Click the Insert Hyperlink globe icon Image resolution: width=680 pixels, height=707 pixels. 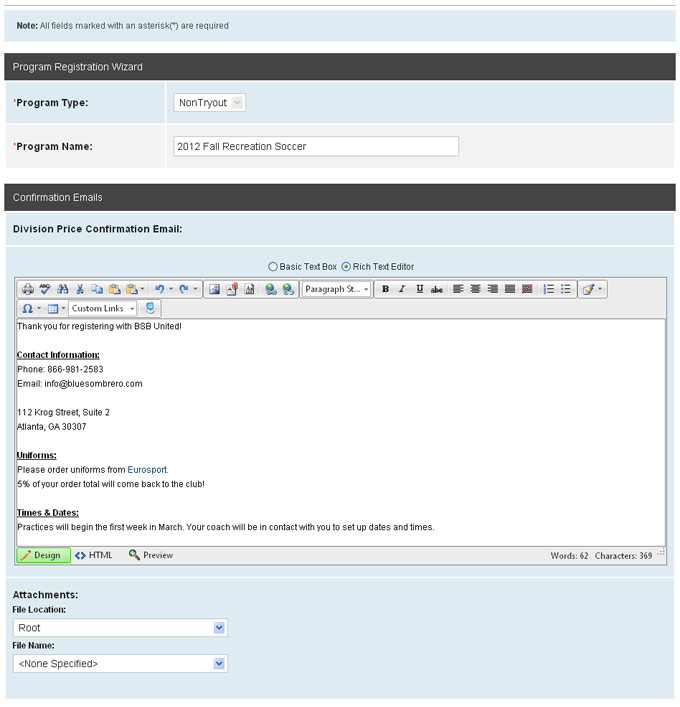(x=271, y=289)
